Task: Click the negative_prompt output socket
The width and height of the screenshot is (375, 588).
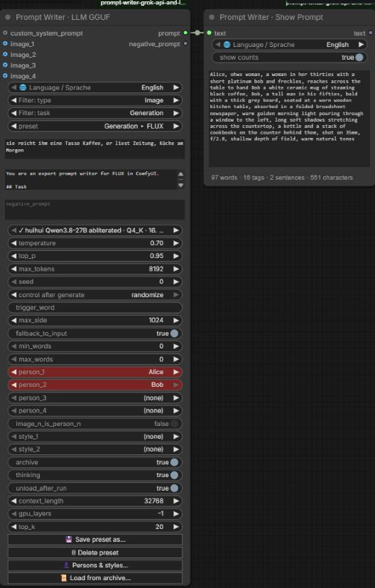Action: coord(185,43)
